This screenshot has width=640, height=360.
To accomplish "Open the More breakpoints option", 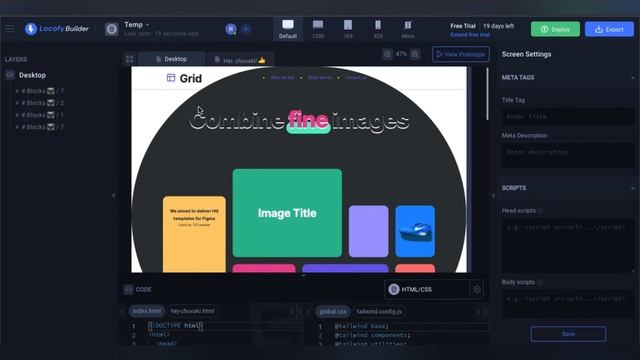I will point(408,29).
